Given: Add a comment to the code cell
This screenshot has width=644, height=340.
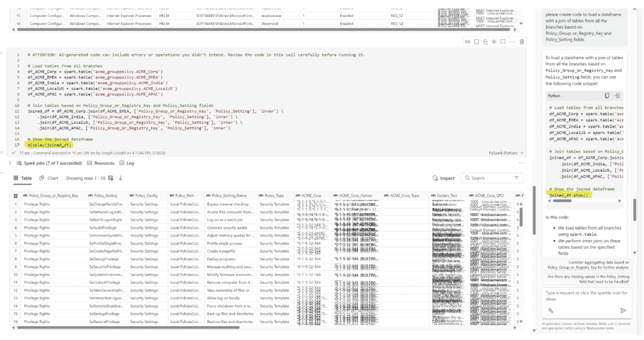Looking at the screenshot, I should pos(502,42).
